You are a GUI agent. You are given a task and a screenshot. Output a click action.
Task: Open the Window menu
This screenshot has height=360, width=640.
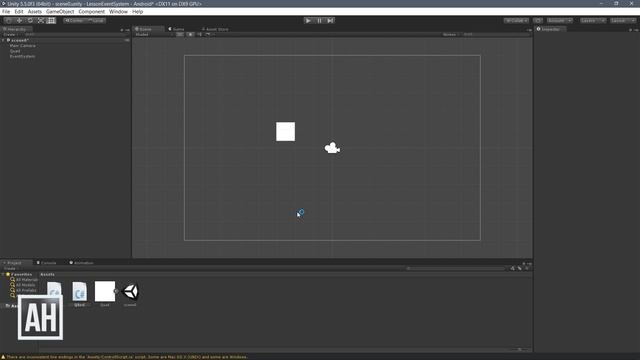tap(118, 11)
